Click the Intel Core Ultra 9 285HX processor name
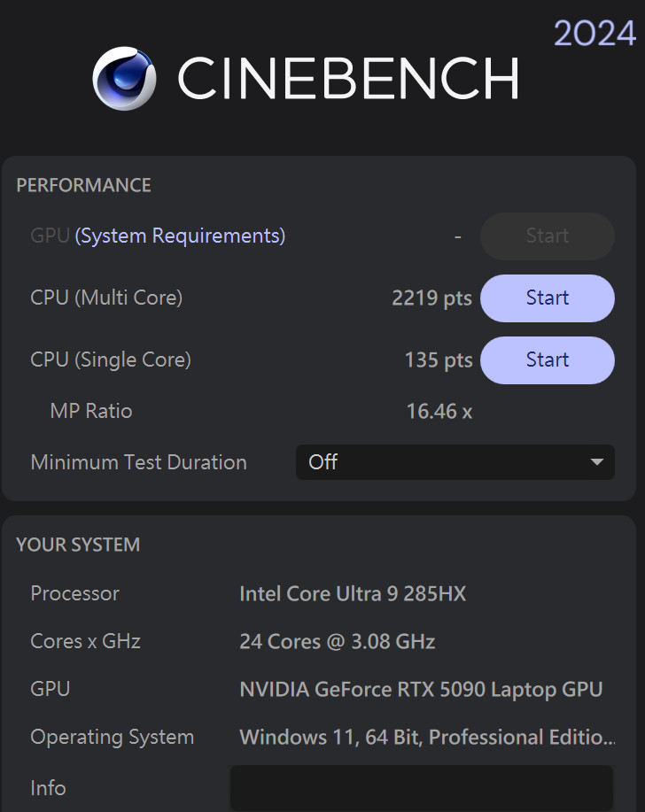645x812 pixels. 353,594
